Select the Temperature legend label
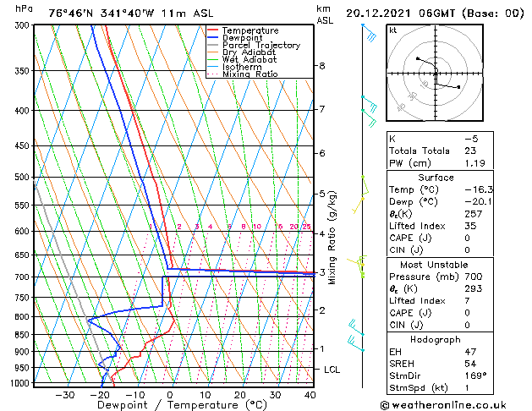Screen dimensions: 532x411 250,30
